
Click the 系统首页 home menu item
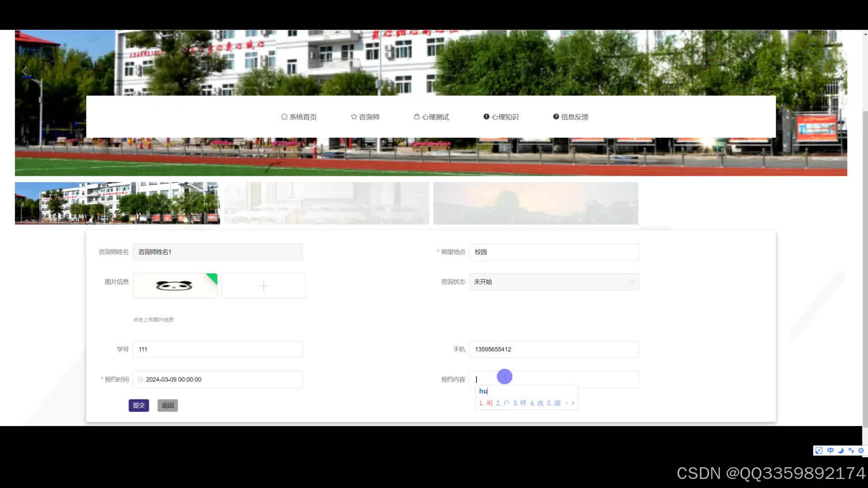tap(299, 117)
